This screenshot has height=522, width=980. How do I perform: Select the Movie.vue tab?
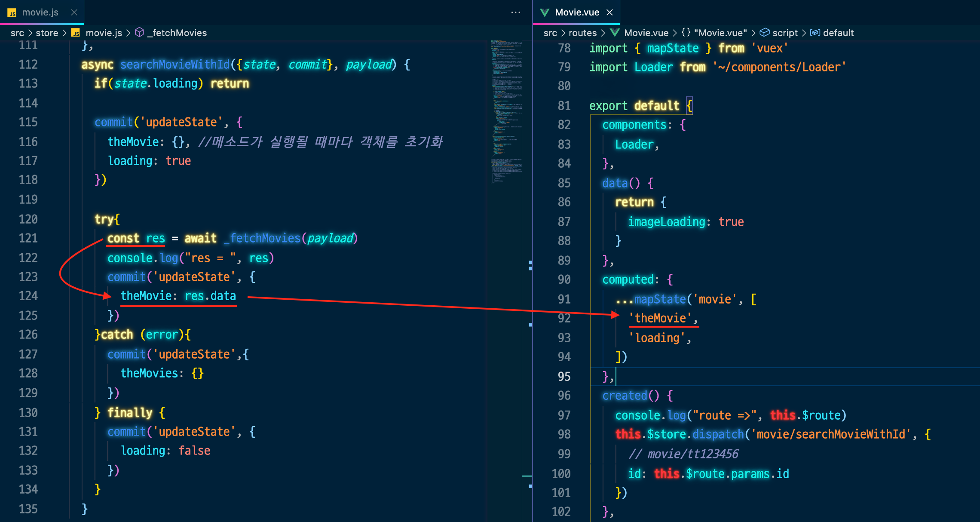click(577, 12)
